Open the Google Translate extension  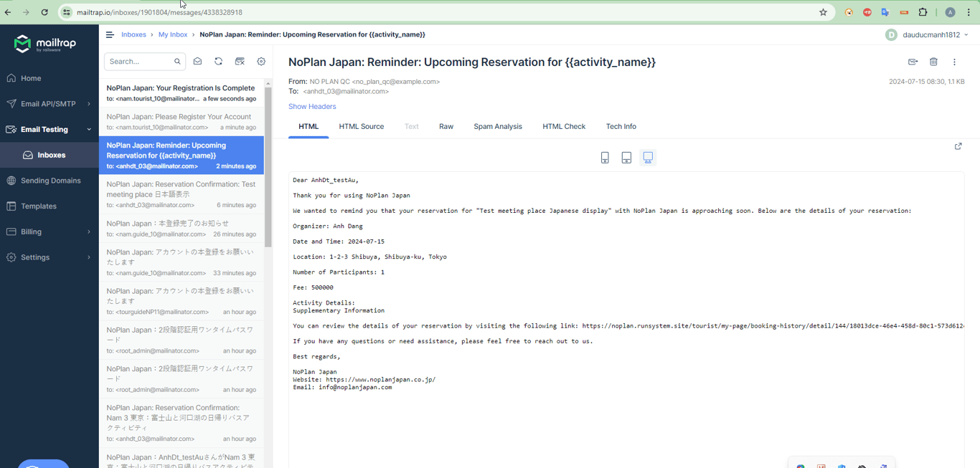(x=885, y=12)
